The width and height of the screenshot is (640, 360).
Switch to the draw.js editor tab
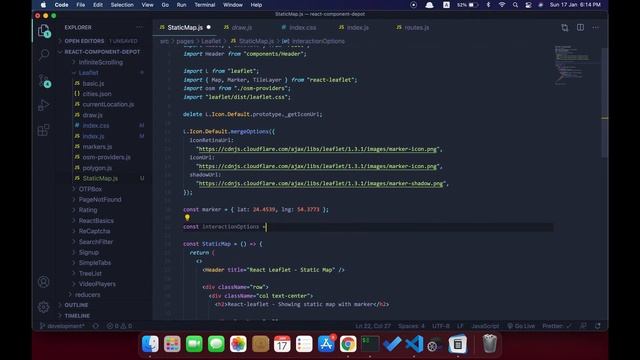(x=242, y=27)
